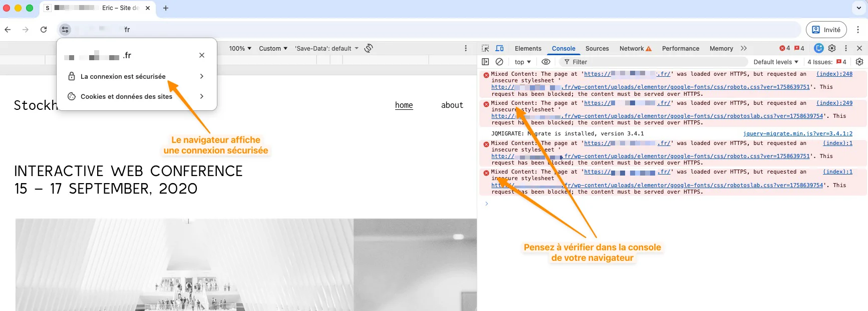Open La connexion est sécurisée details
This screenshot has width=868, height=311.
[x=136, y=76]
